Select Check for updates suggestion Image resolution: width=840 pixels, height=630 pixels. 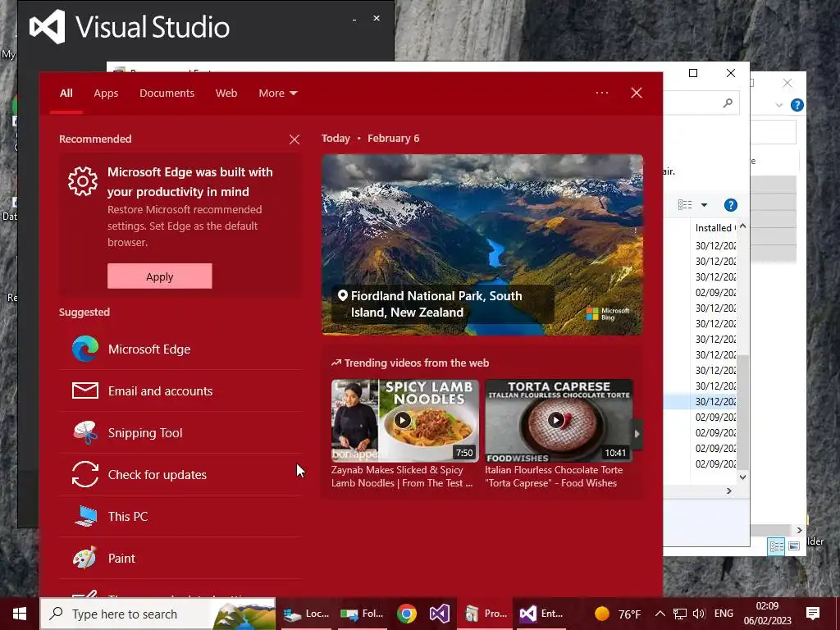click(x=180, y=475)
